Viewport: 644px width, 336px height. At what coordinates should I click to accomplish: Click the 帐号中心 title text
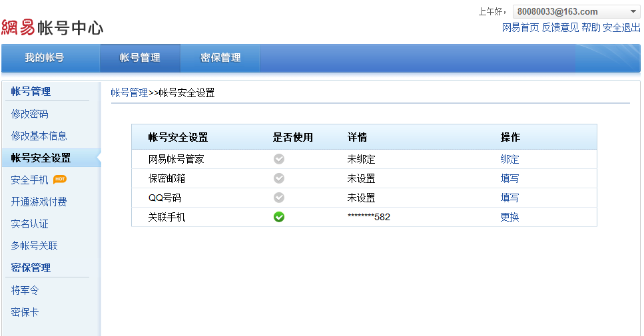[70, 28]
